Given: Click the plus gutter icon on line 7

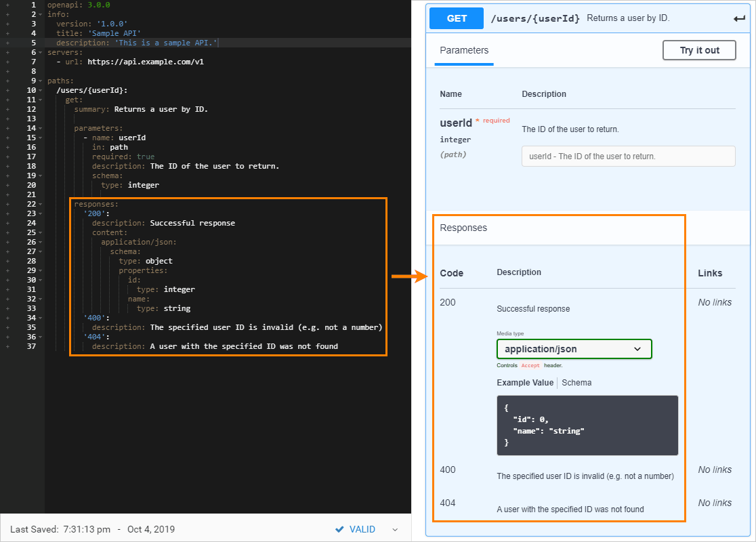Looking at the screenshot, I should tap(7, 62).
